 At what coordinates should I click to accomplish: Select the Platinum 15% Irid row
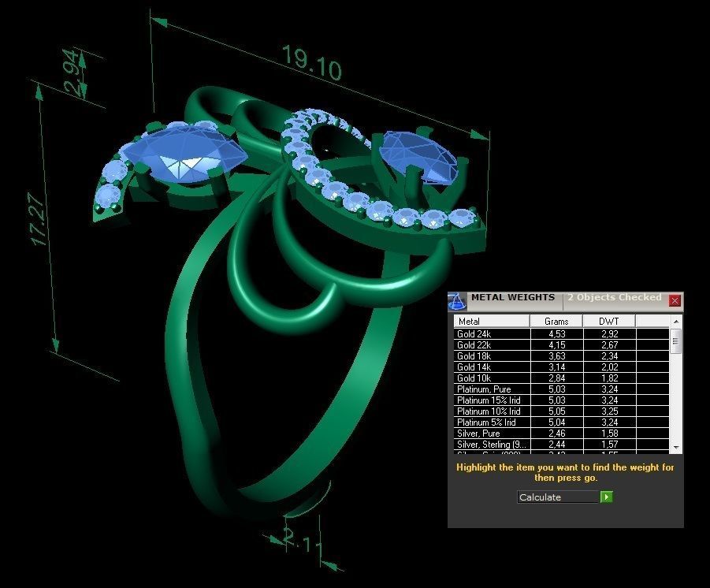point(562,400)
